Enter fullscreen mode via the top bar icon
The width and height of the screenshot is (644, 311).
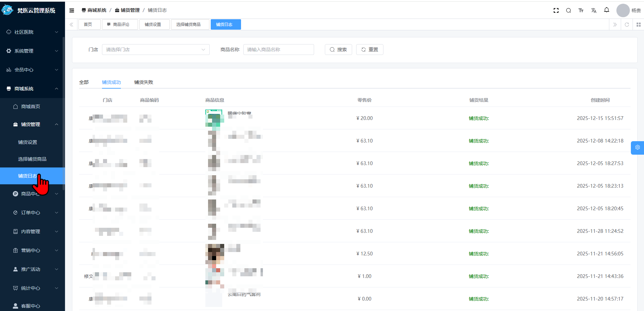pos(556,10)
